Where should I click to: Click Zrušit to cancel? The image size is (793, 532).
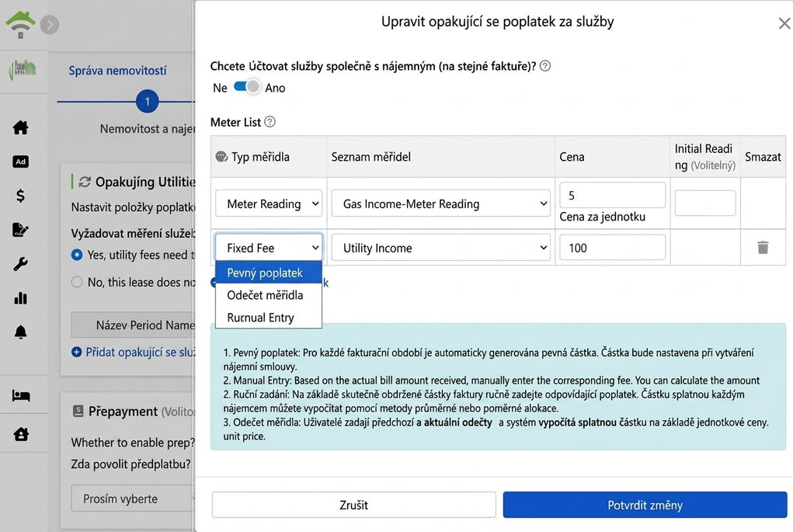(353, 505)
